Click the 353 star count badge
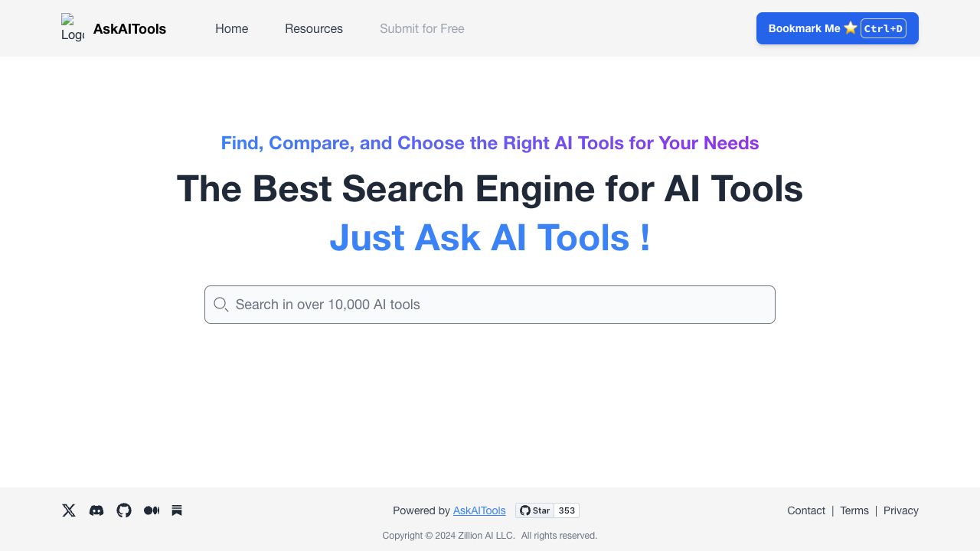This screenshot has height=551, width=980. [567, 510]
